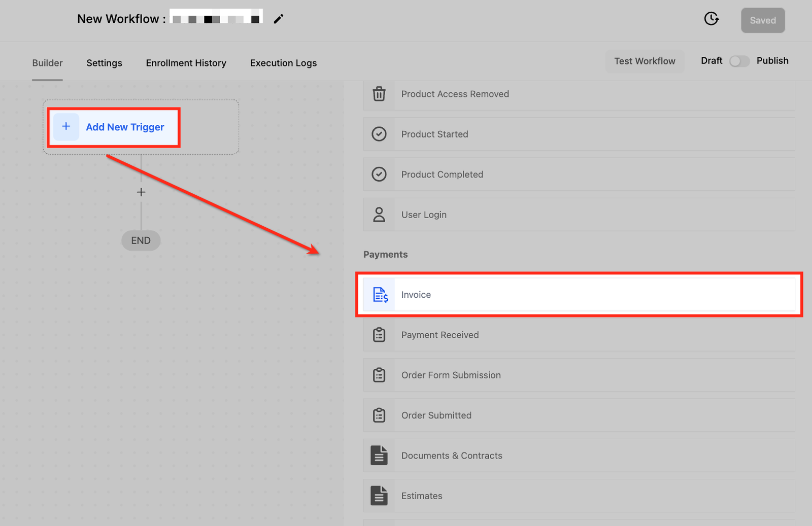The height and width of the screenshot is (526, 812).
Task: Click the Test Workflow button
Action: click(645, 61)
